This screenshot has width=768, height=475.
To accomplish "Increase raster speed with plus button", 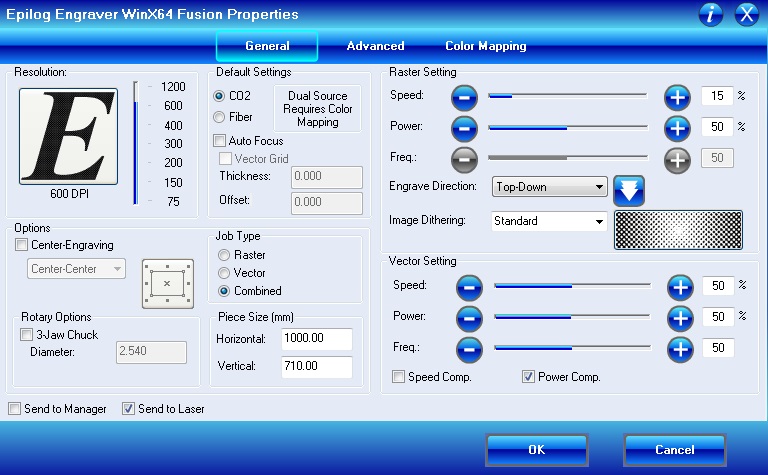I will tap(677, 97).
